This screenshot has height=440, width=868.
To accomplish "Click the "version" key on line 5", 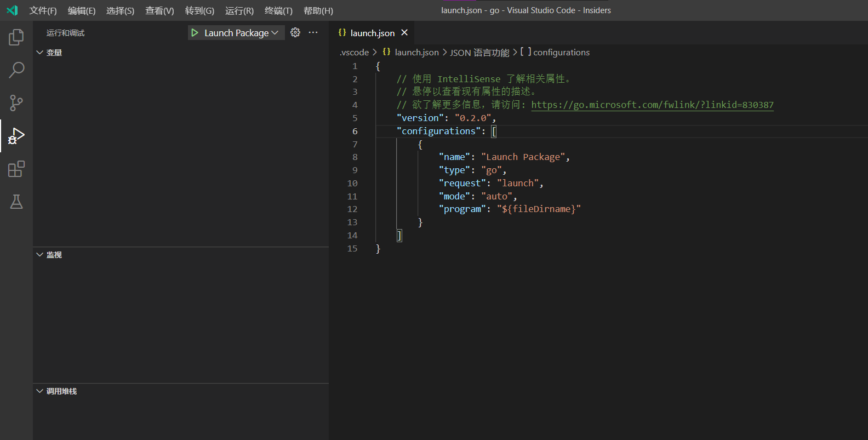I will coord(420,118).
